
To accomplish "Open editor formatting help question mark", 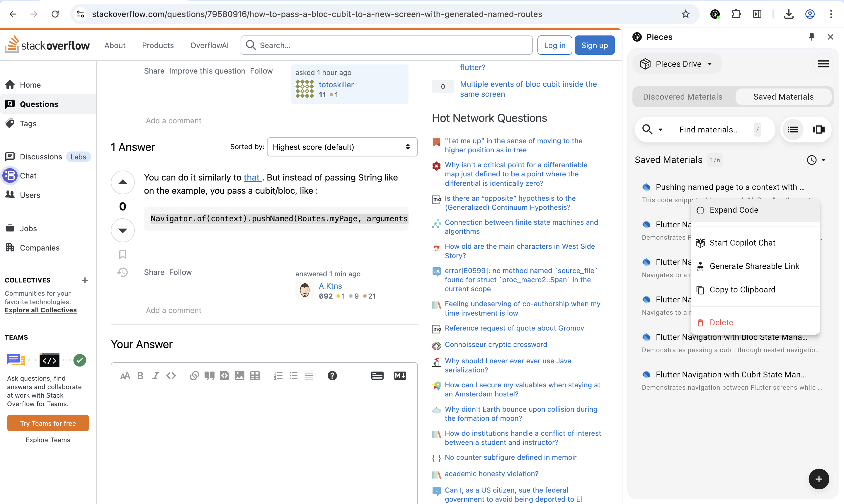I will (x=332, y=376).
